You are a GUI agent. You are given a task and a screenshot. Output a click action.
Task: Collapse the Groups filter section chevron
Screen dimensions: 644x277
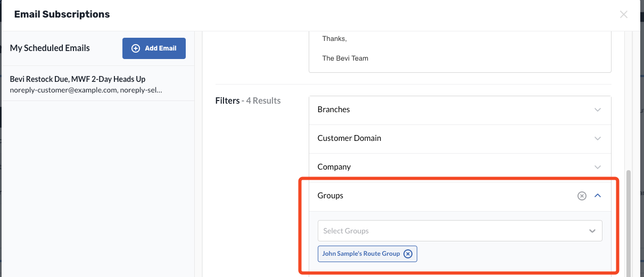(x=597, y=196)
